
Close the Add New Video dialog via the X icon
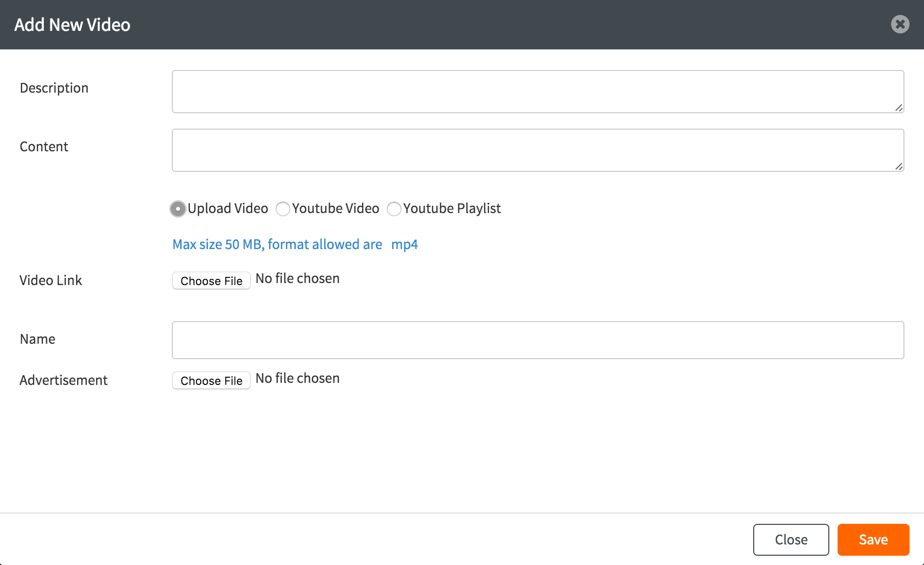pos(900,24)
